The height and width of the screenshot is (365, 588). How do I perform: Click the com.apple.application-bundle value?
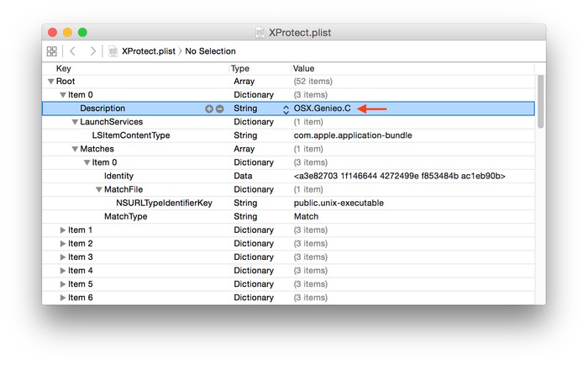(353, 135)
